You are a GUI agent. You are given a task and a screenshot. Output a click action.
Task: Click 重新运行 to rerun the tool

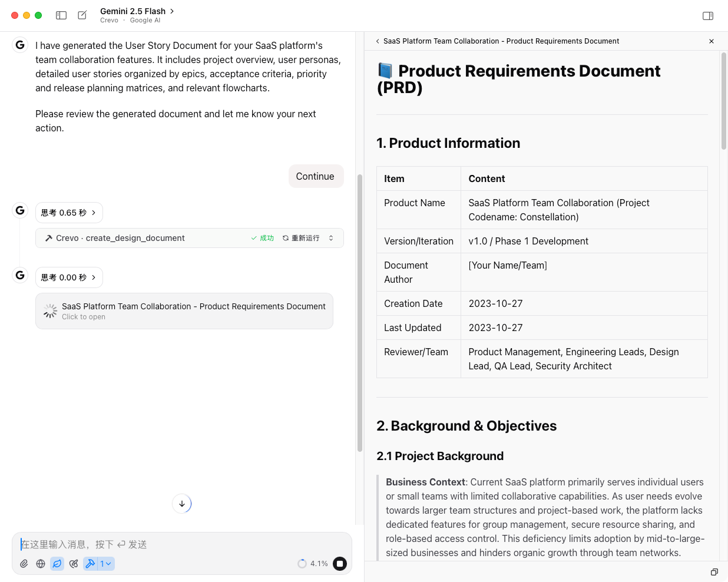tap(301, 238)
